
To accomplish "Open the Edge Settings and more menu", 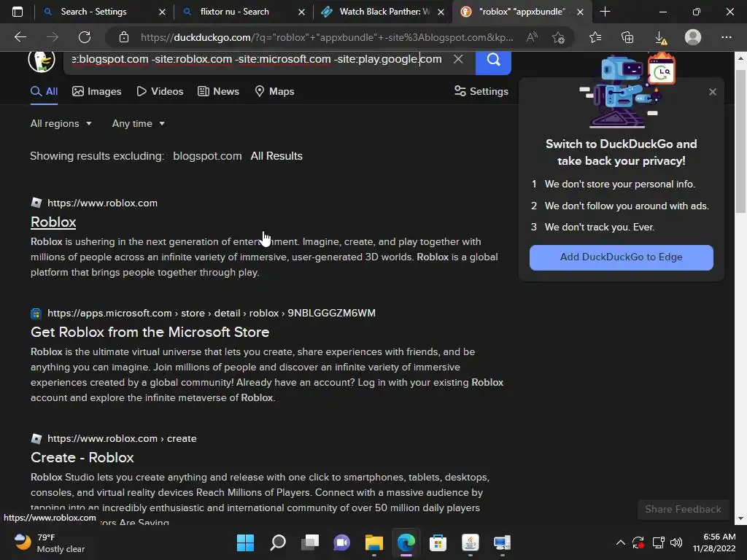I will (726, 37).
